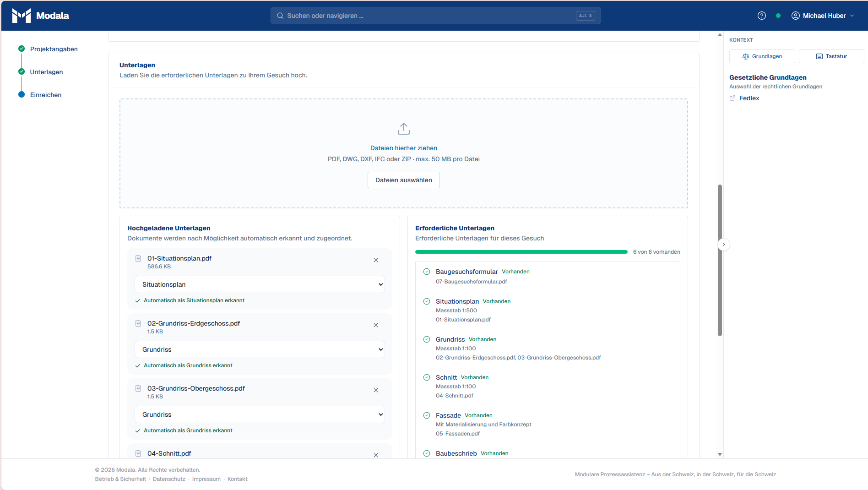Switch to the Grundlagen tab

(762, 56)
